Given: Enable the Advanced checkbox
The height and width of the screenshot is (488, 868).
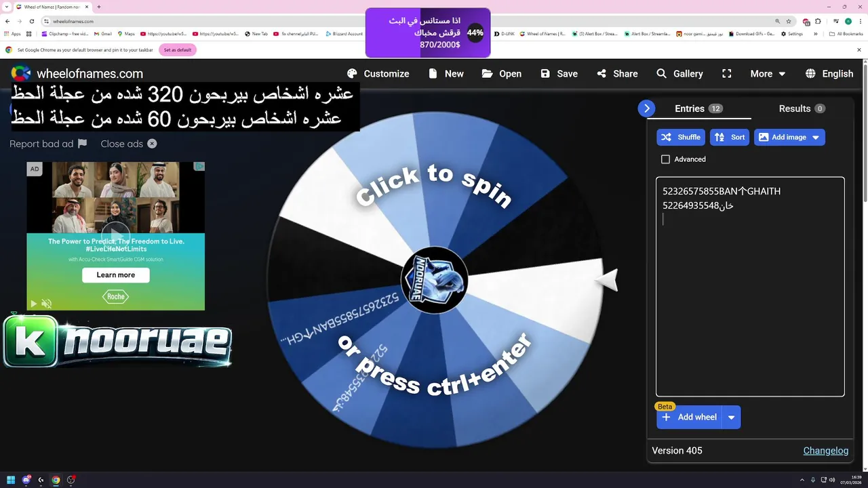Looking at the screenshot, I should click(x=665, y=159).
